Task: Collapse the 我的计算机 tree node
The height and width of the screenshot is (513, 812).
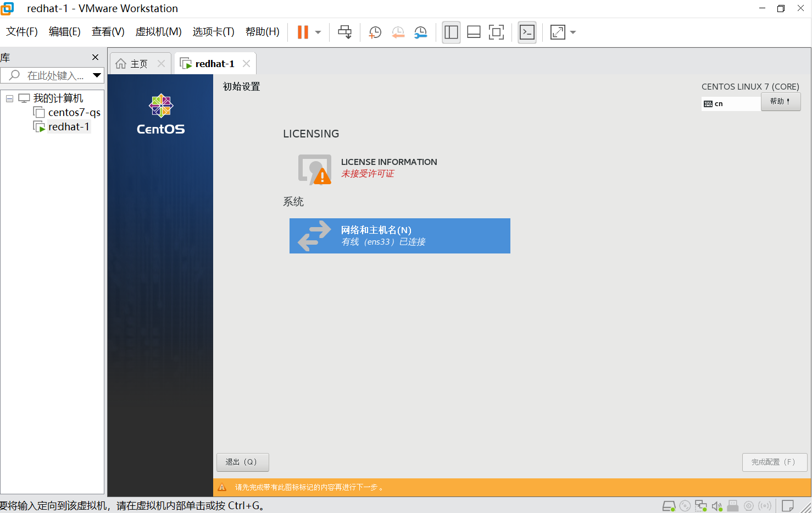Action: point(9,98)
